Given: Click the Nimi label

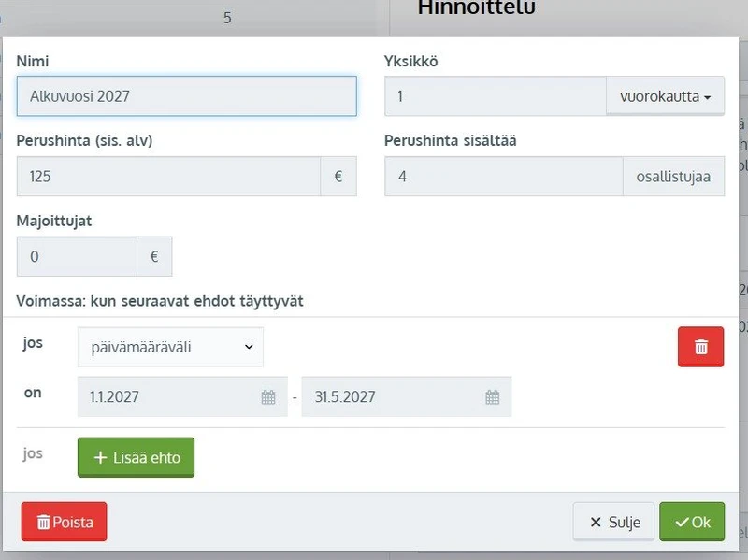Looking at the screenshot, I should (x=33, y=61).
